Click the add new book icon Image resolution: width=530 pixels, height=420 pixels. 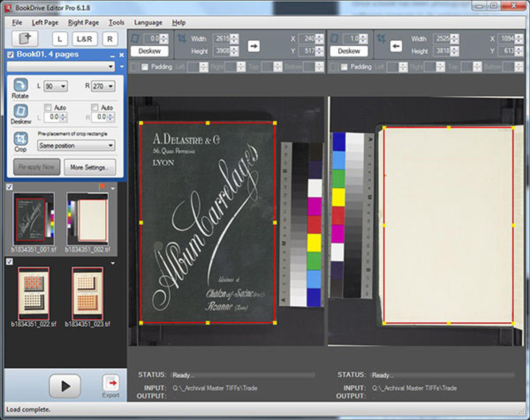tap(25, 39)
